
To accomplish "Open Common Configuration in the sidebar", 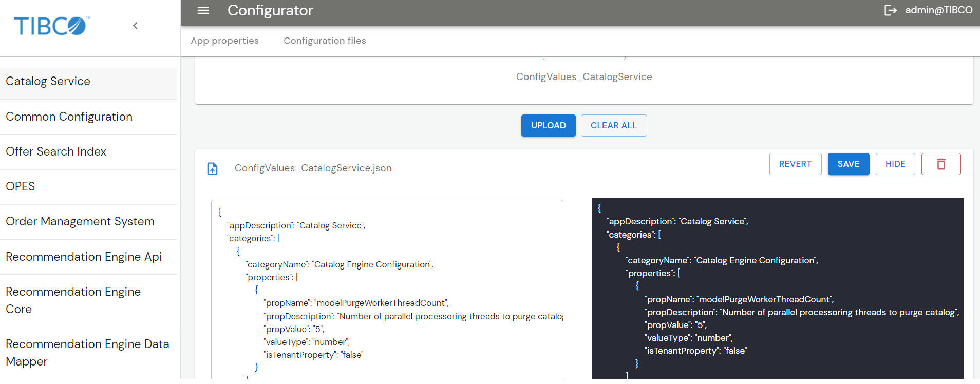I will [69, 117].
